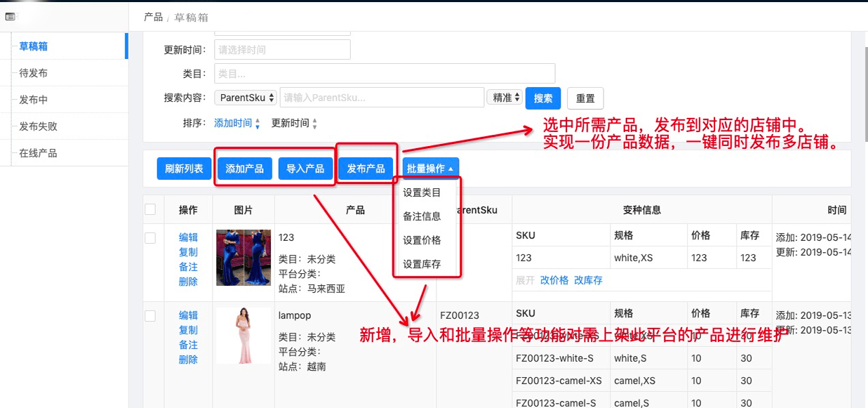Viewport: 868px width, 408px height.
Task: Check the checkbox for product lampop
Action: coord(150,316)
